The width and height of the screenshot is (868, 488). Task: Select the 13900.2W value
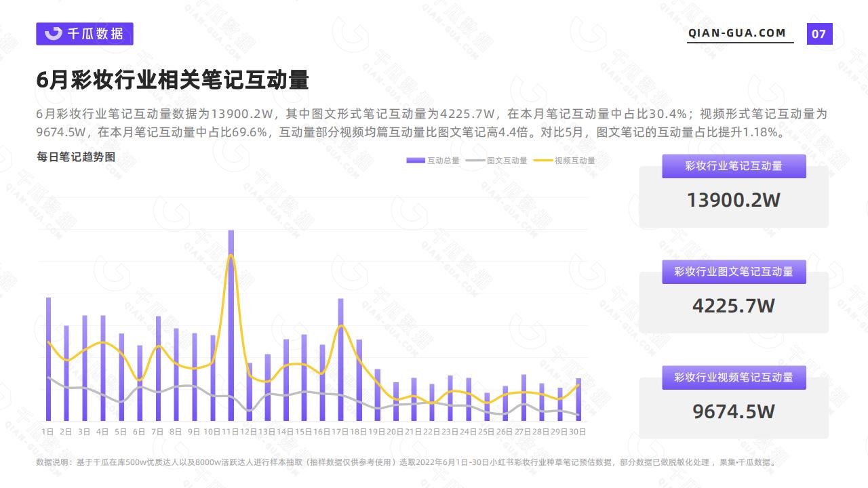point(734,201)
